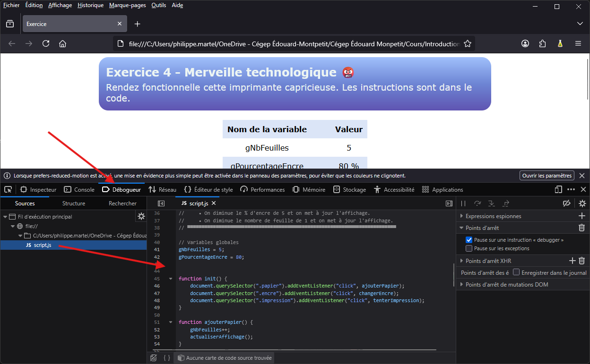Toggle deactivate all breakpoints icon
The image size is (590, 364).
[567, 203]
